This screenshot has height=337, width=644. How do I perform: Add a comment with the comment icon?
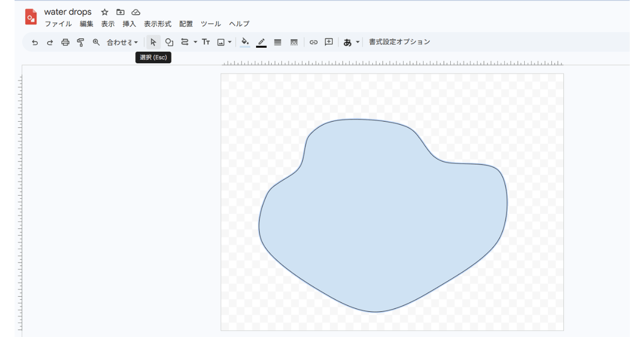click(329, 42)
